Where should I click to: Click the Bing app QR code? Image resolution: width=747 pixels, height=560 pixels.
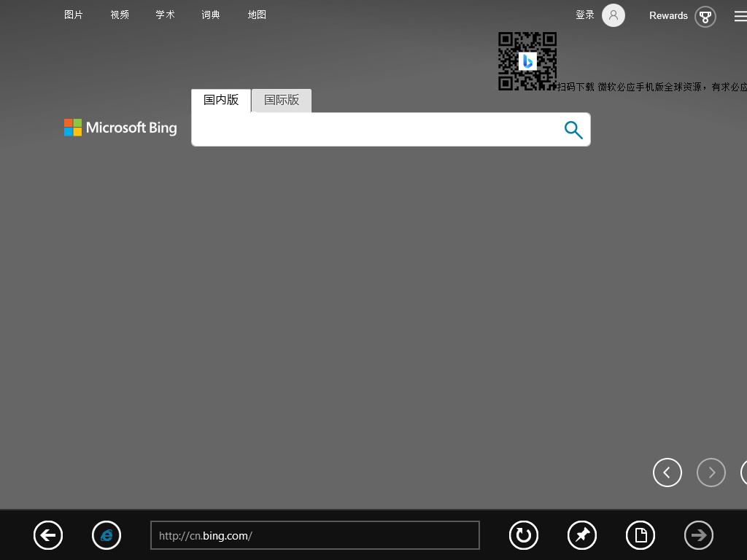pyautogui.click(x=527, y=61)
